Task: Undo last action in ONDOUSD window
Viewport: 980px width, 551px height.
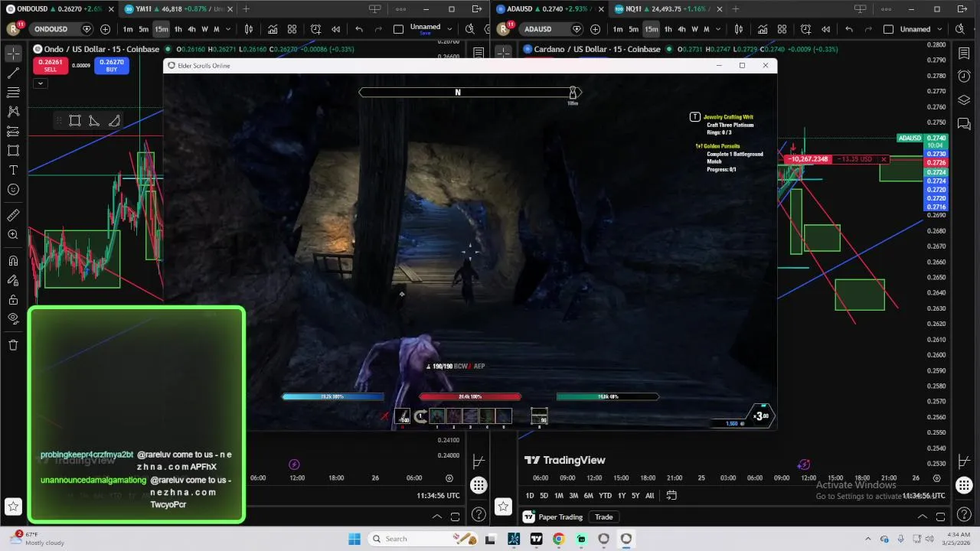Action: coord(359,29)
